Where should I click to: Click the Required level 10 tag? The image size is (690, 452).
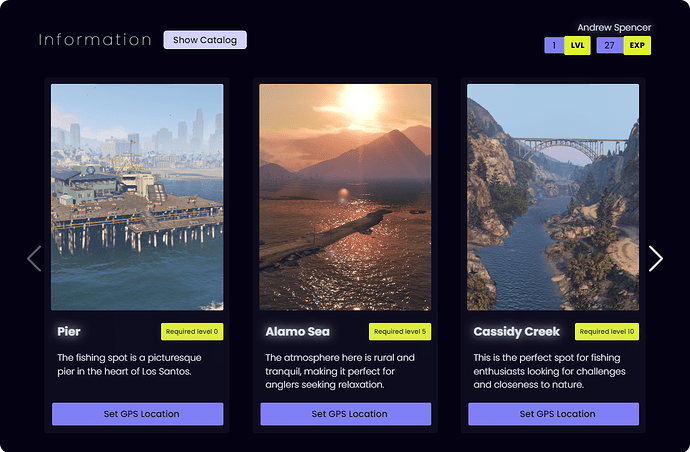(x=606, y=332)
